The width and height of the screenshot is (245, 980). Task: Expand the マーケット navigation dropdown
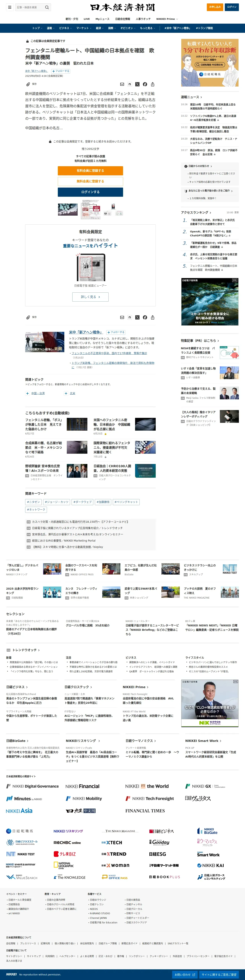pyautogui.click(x=83, y=28)
